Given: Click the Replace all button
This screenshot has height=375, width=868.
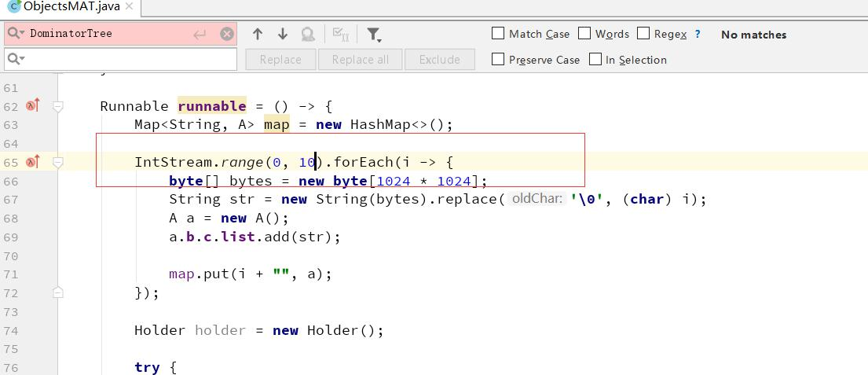Looking at the screenshot, I should (x=361, y=60).
